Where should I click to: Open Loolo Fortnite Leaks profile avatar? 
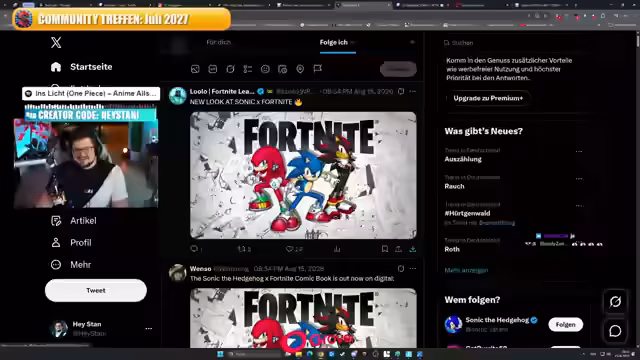(178, 96)
